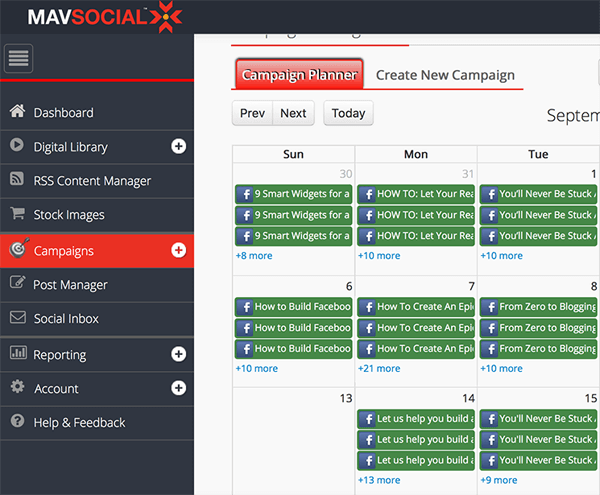Click the Campaigns target icon
Image resolution: width=600 pixels, height=495 pixels.
19,248
